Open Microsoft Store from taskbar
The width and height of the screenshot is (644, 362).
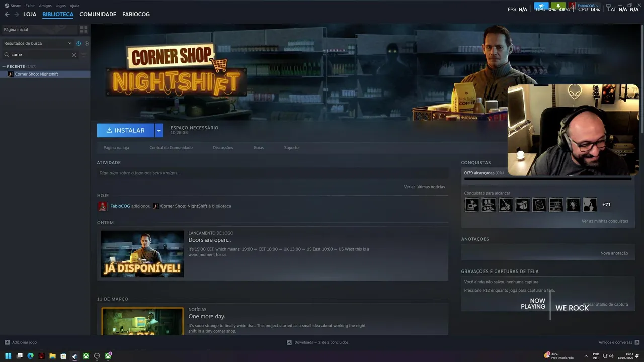pos(63,356)
